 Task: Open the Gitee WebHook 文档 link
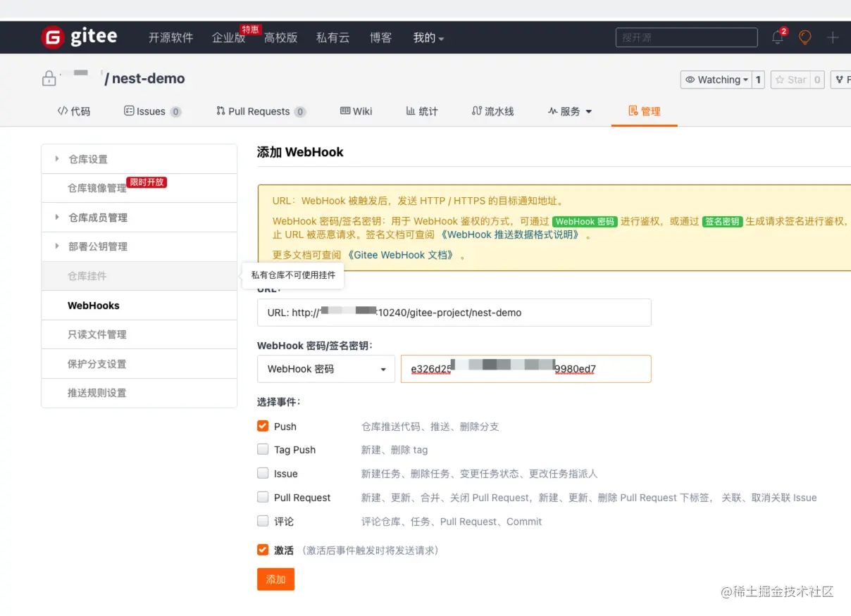402,255
